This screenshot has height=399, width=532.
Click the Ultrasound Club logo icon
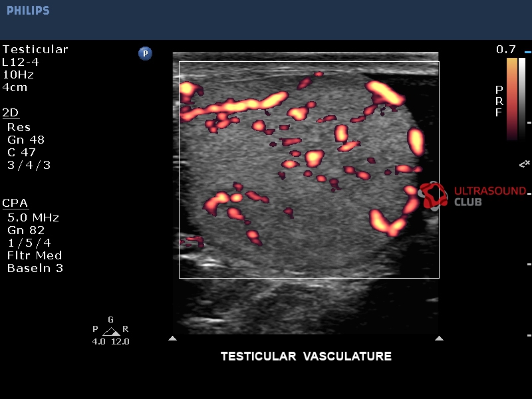433,196
